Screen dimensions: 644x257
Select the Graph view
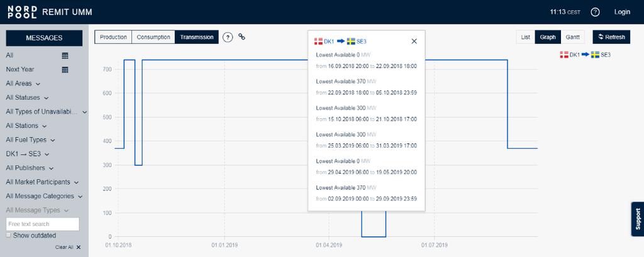(x=548, y=37)
